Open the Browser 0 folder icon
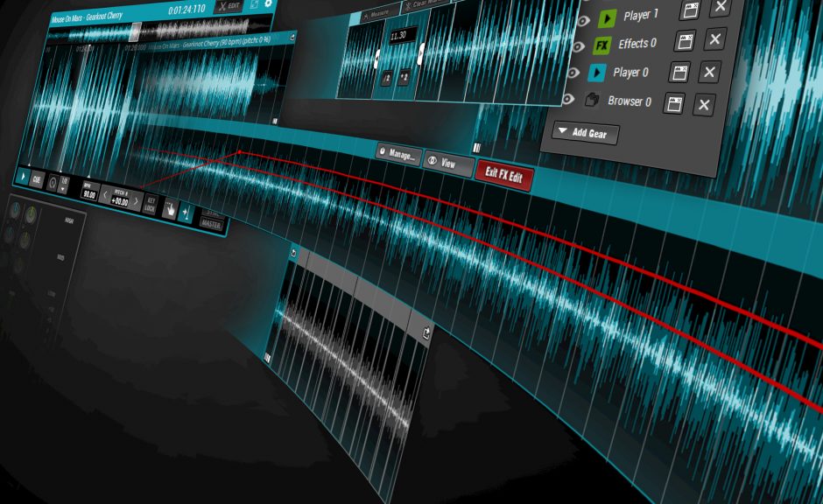 click(593, 101)
